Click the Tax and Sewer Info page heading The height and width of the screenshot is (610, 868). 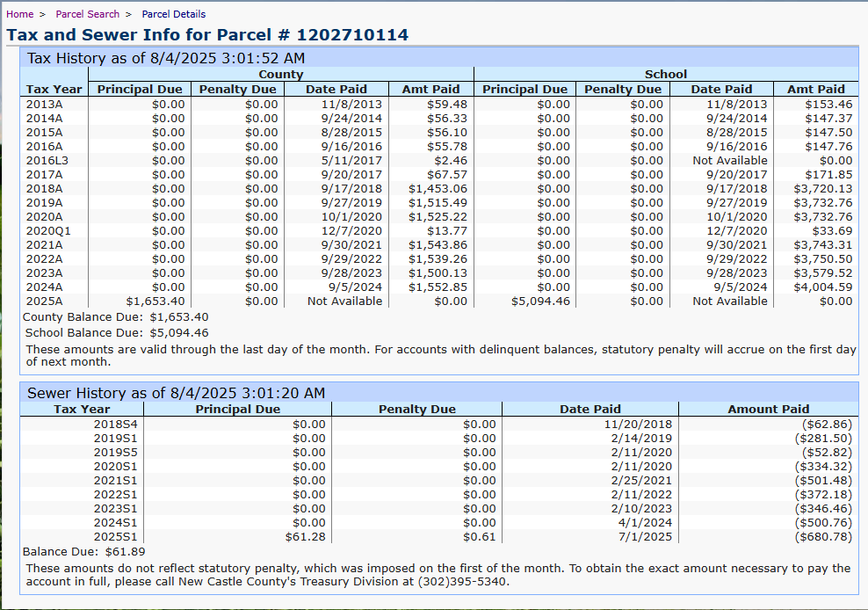[x=207, y=35]
